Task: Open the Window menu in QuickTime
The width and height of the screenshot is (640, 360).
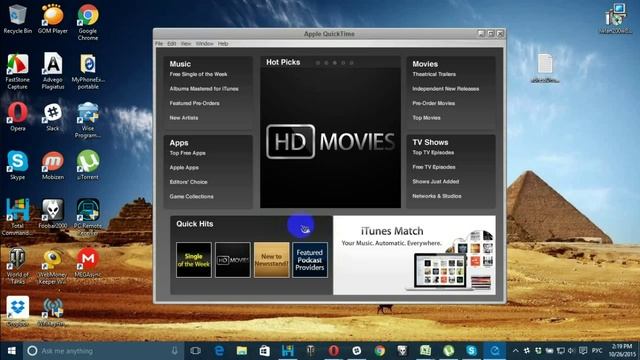Action: tap(204, 44)
